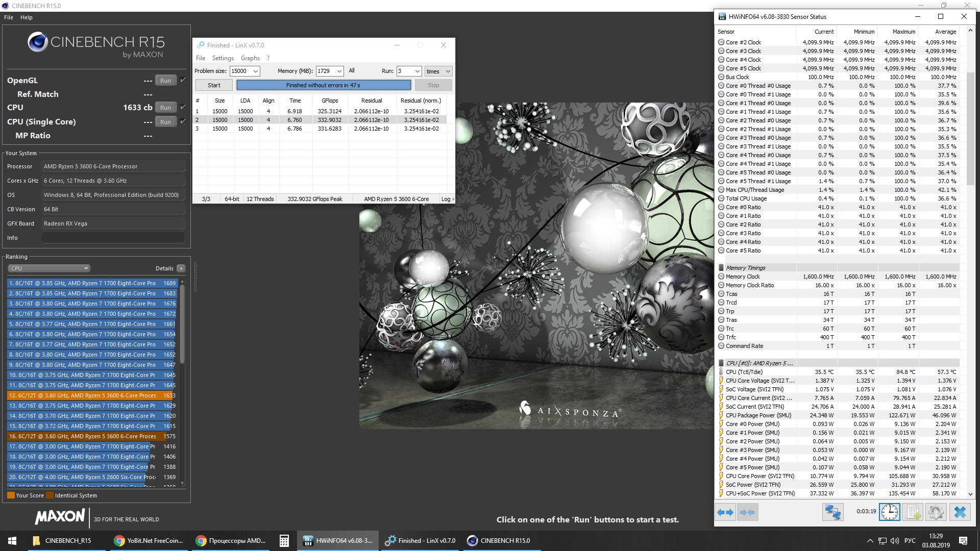Open the Graphs menu in LinX
Viewport: 980px width, 551px height.
250,58
